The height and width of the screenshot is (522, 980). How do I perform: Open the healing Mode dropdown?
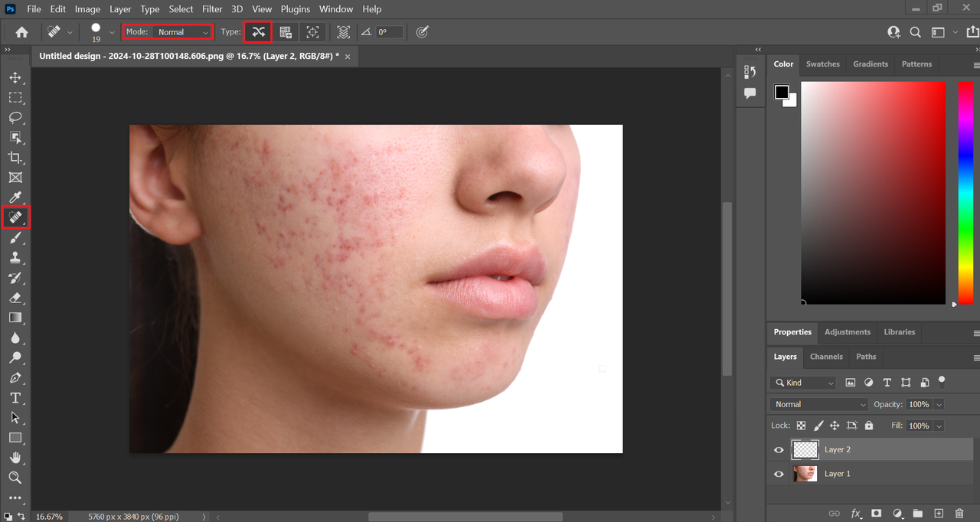[182, 32]
